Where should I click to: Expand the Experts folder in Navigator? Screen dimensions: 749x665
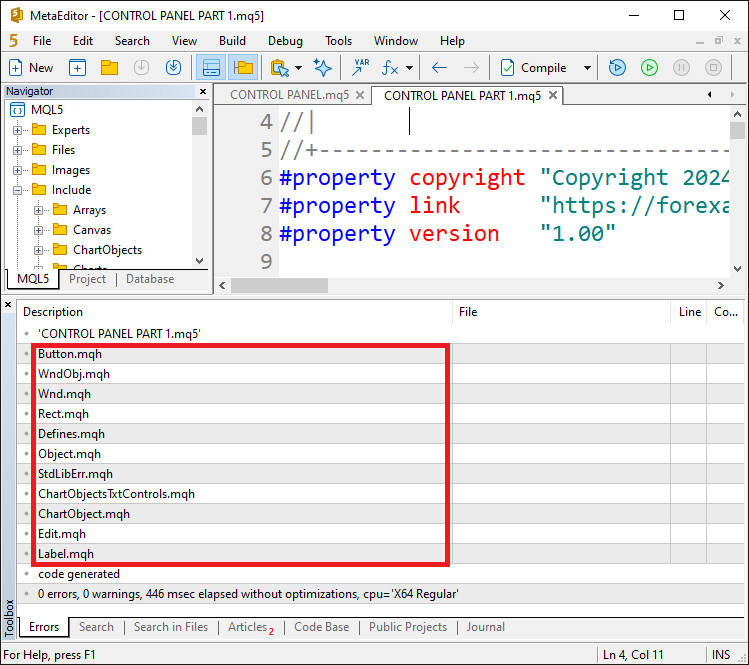click(x=18, y=130)
